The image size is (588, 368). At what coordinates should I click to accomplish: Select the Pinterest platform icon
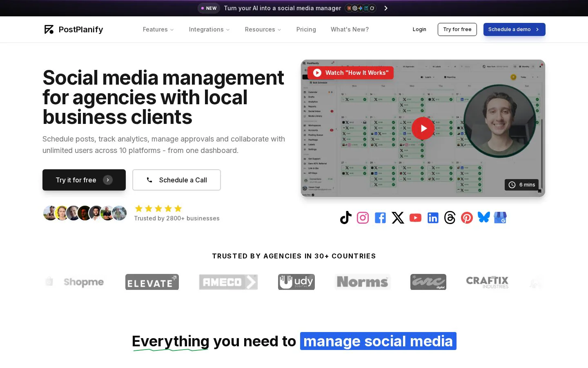click(467, 218)
